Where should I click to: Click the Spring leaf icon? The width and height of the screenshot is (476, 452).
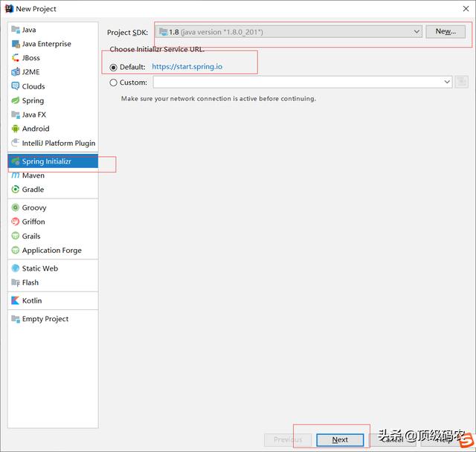16,100
